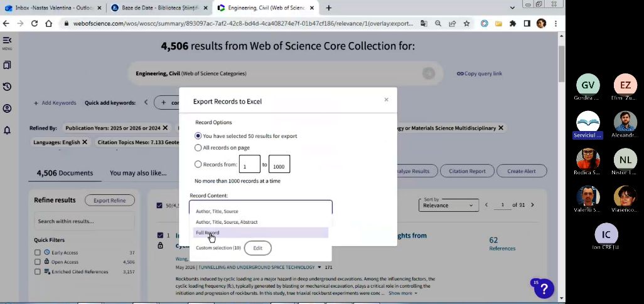
Task: Toggle the Open Access quick filter checkbox
Action: (x=38, y=262)
